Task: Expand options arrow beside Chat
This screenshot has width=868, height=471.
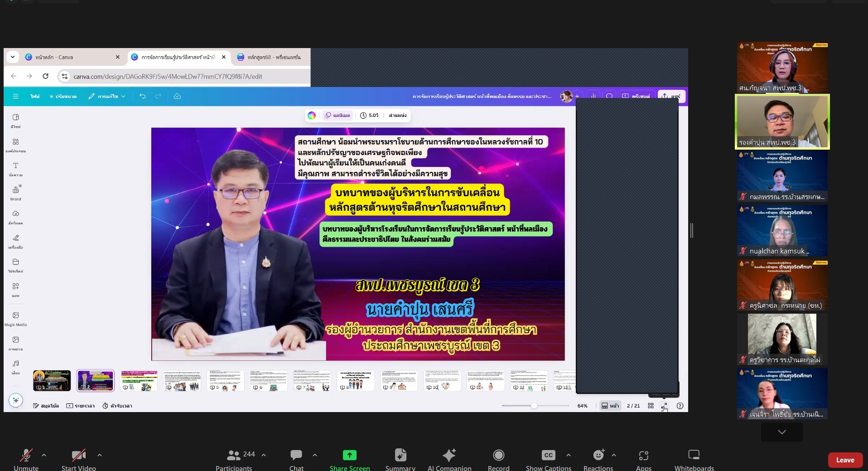Action: click(315, 455)
